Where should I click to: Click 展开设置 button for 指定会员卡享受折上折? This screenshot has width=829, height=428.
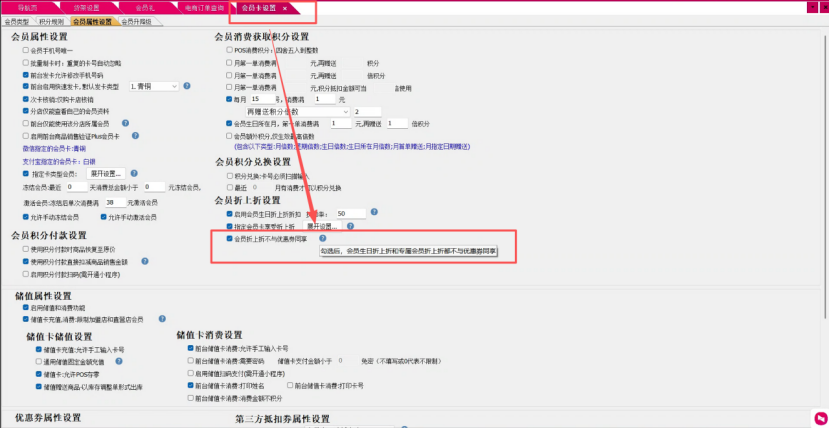322,226
